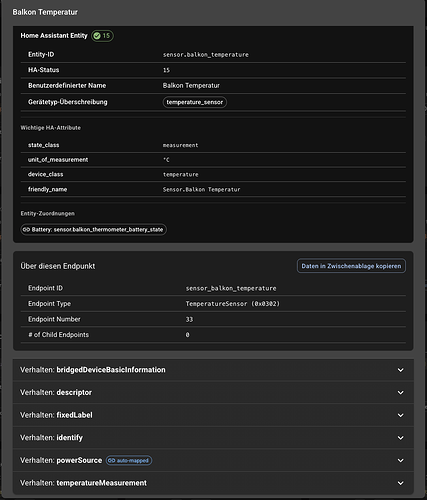Open the Verhalten: identify row
Viewport: 427px width, 500px height.
[213, 438]
